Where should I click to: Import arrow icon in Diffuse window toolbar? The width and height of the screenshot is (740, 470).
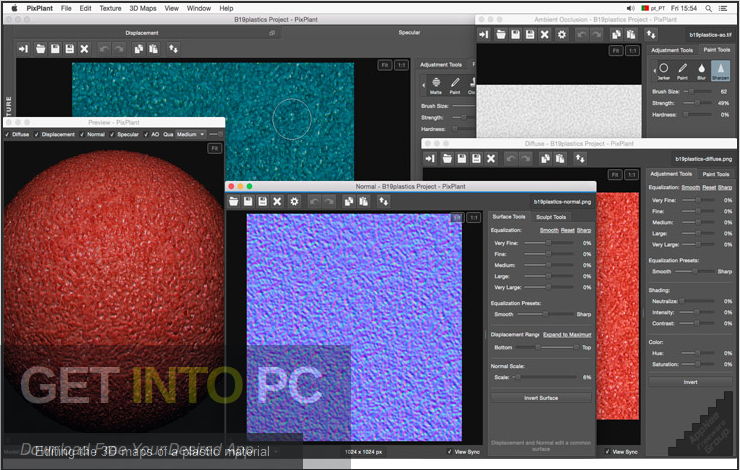tap(430, 159)
